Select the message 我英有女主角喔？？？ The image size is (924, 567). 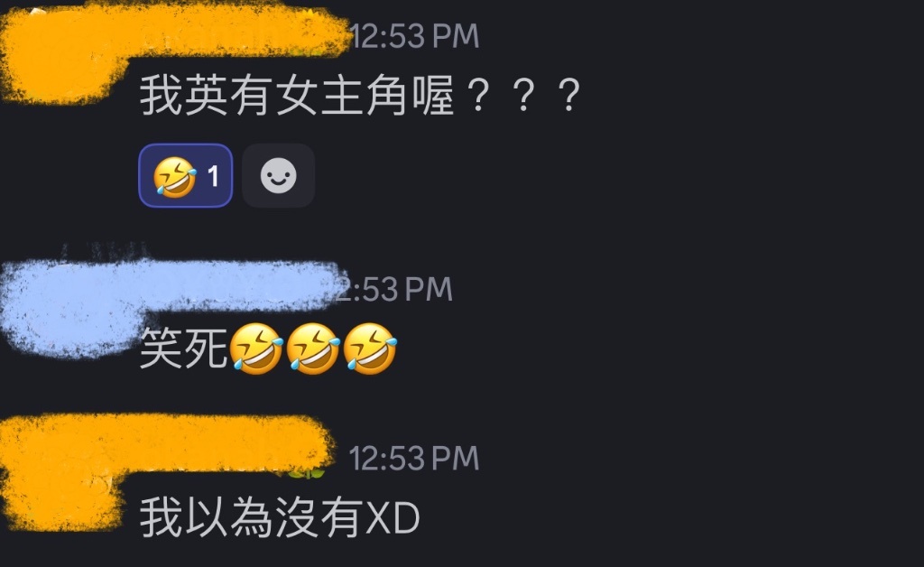360,96
